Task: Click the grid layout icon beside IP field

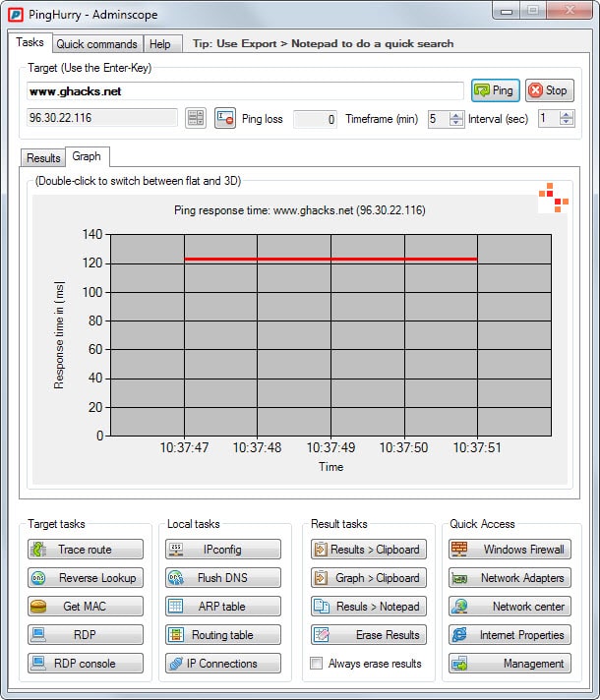Action: click(x=196, y=118)
